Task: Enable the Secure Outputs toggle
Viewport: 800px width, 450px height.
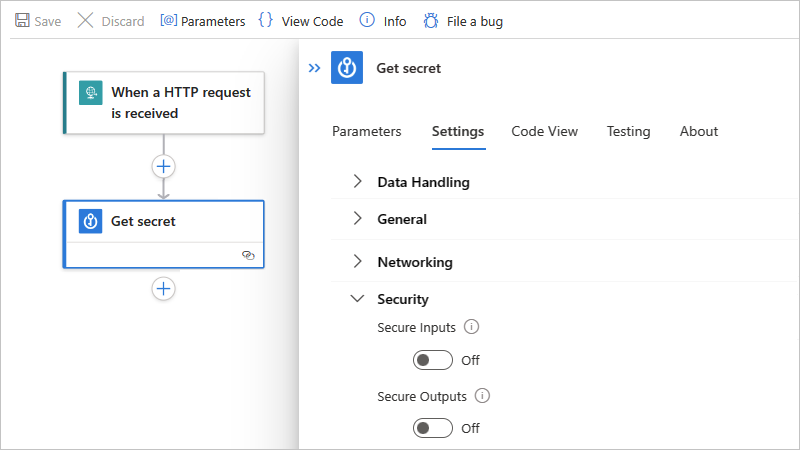Action: 433,428
